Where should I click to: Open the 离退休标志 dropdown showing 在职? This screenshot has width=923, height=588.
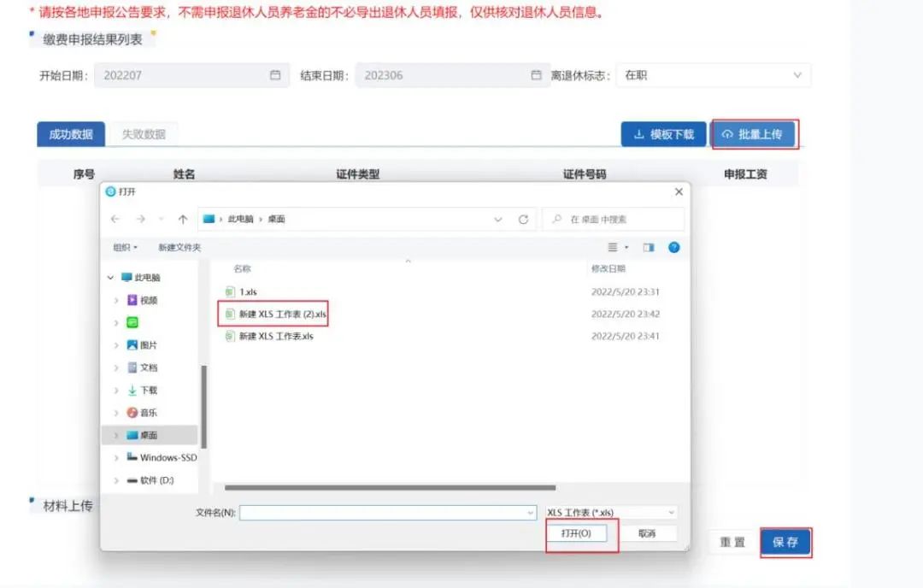(x=714, y=75)
